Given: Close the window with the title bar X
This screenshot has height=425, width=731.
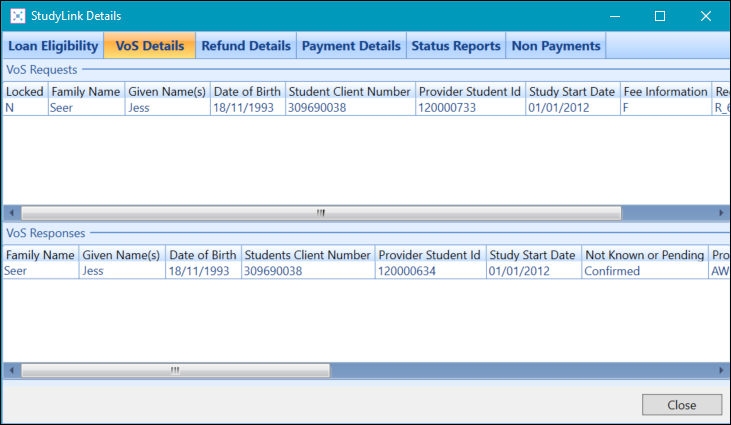Looking at the screenshot, I should tap(705, 16).
